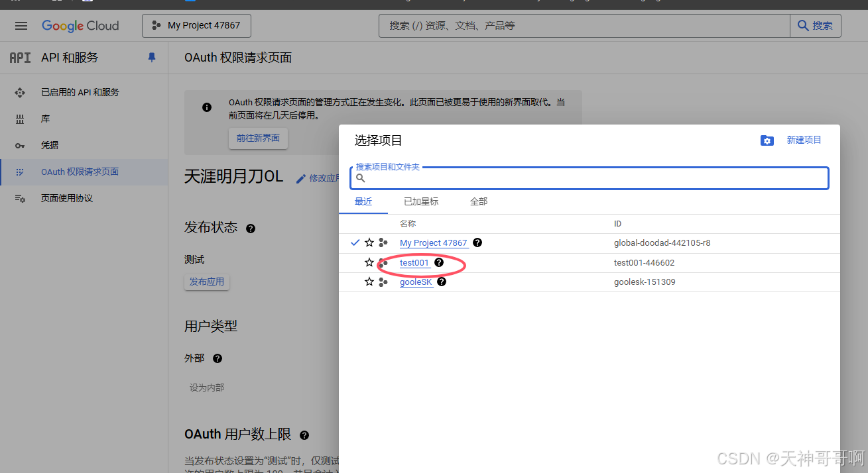
Task: Click help icon next to gooleSK
Action: [442, 282]
